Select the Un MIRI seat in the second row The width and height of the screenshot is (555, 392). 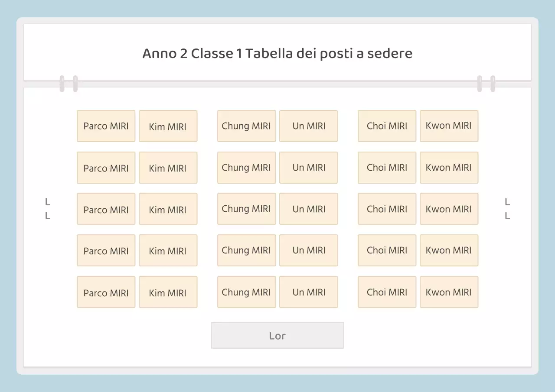[308, 168]
